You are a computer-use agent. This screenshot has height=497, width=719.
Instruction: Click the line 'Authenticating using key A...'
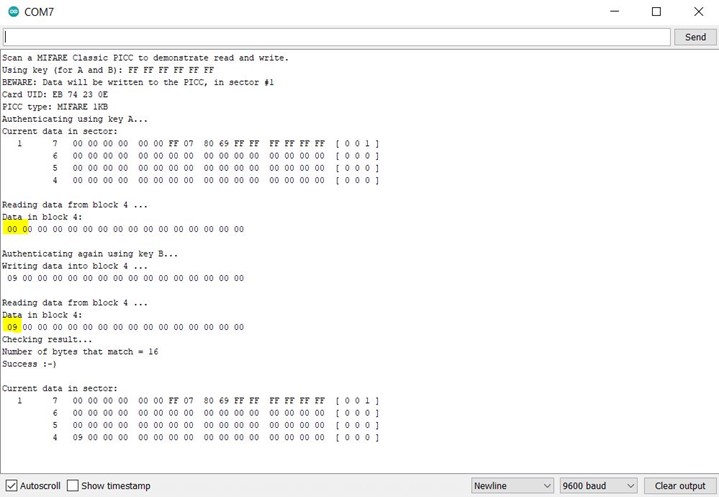pyautogui.click(x=75, y=119)
